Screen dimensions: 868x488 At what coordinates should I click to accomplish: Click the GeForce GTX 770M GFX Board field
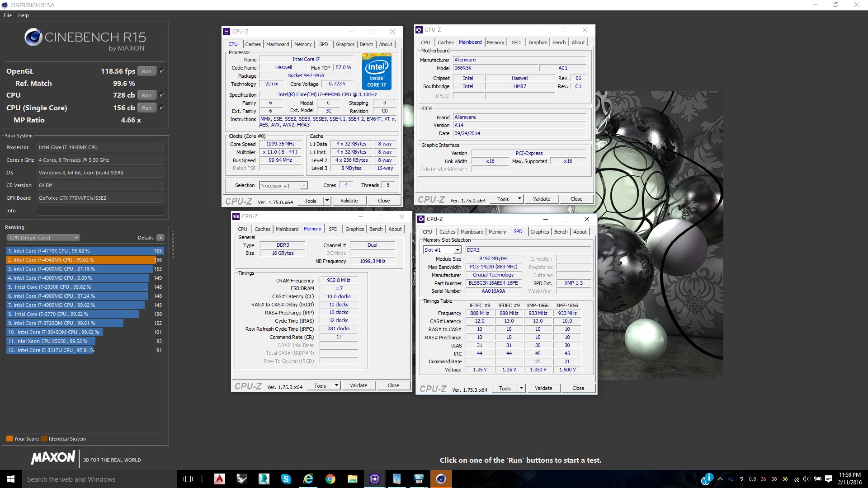tap(100, 198)
